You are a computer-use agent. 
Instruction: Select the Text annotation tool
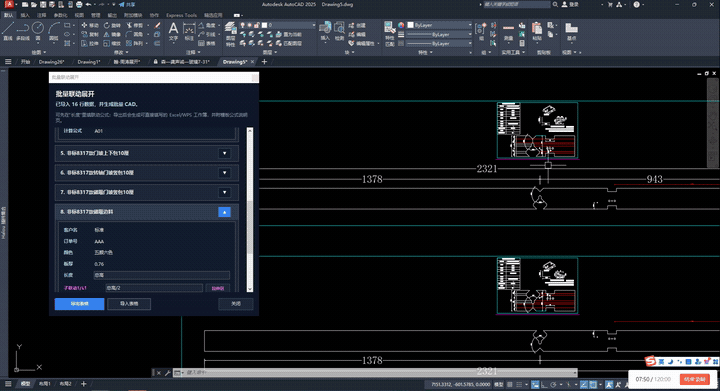[173, 31]
